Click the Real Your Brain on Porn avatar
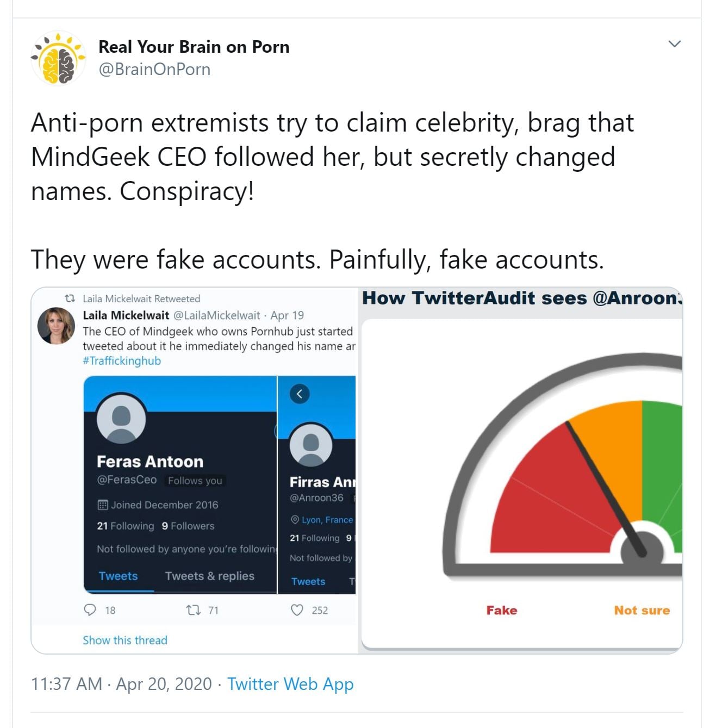 point(58,59)
